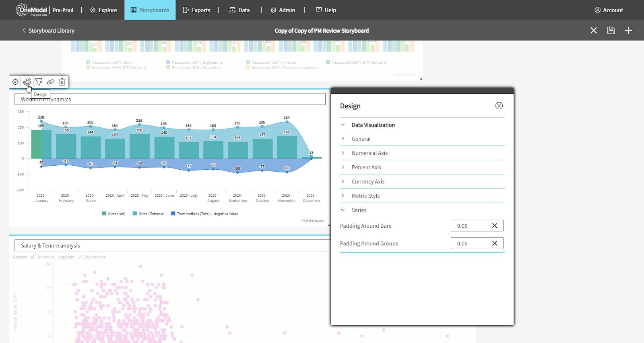Go back to Storyboard Library
644x343 pixels.
(x=48, y=31)
